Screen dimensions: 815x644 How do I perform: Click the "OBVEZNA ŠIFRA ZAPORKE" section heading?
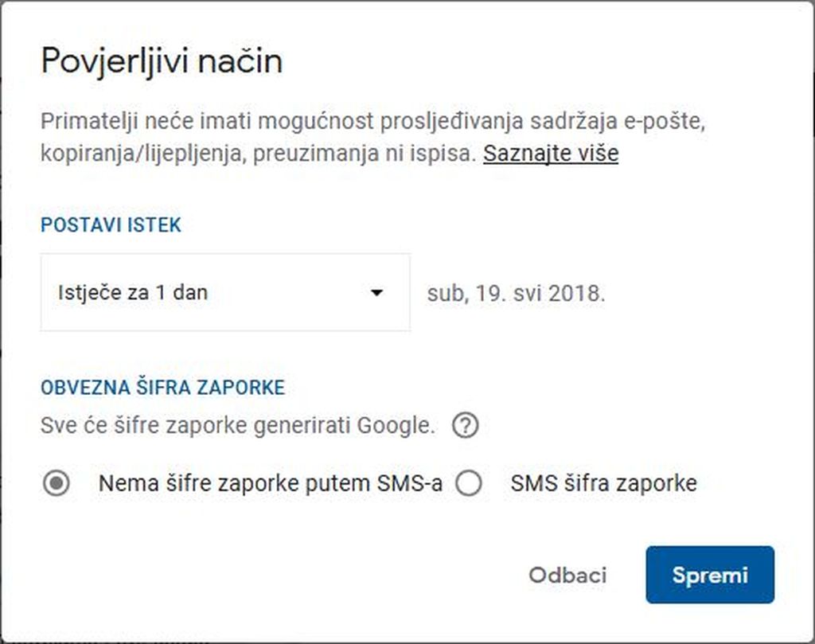pos(162,388)
